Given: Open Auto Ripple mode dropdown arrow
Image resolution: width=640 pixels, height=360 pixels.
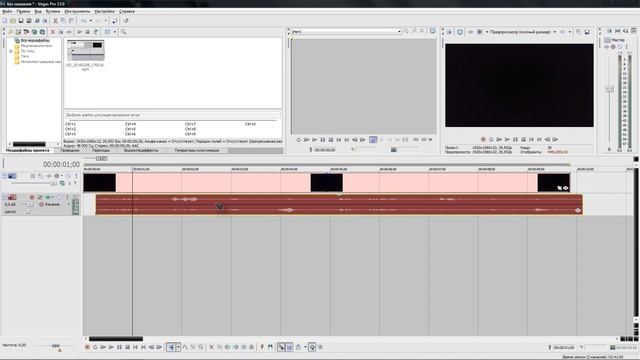Looking at the screenshot, I should pos(305,347).
